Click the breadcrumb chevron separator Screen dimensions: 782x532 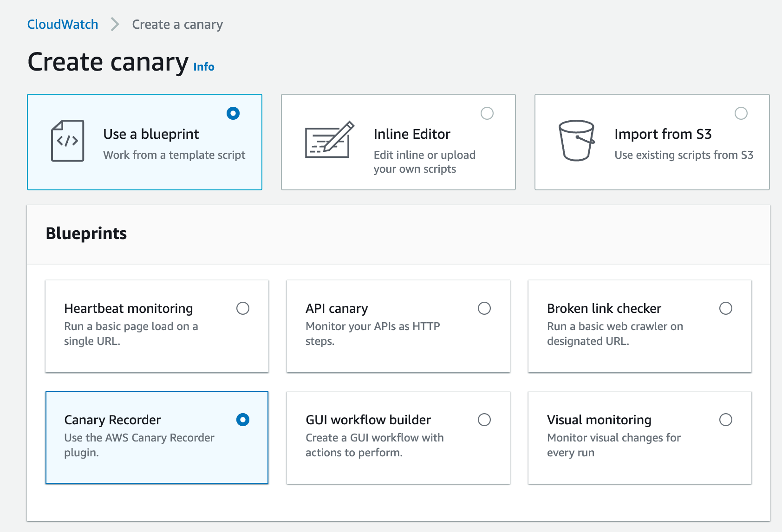tap(115, 24)
